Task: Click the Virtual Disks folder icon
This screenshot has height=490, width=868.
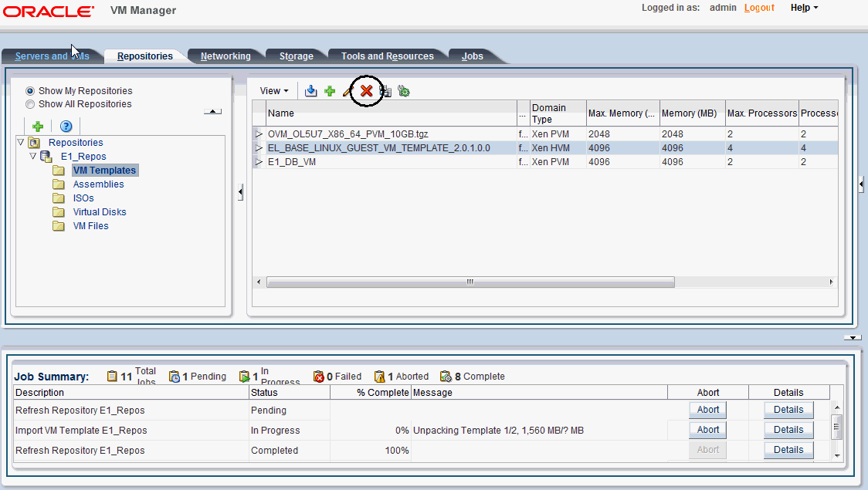Action: tap(59, 211)
